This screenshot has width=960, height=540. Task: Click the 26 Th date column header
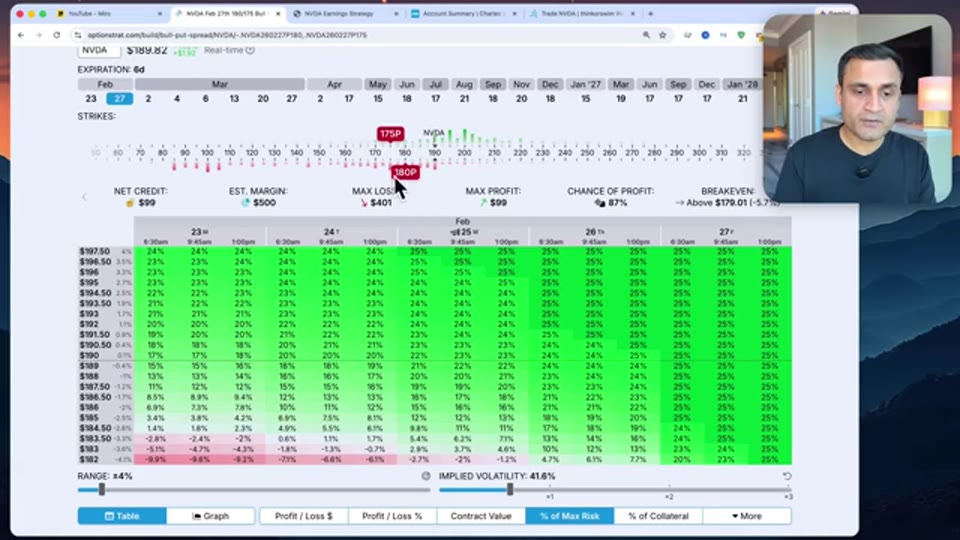[x=594, y=232]
